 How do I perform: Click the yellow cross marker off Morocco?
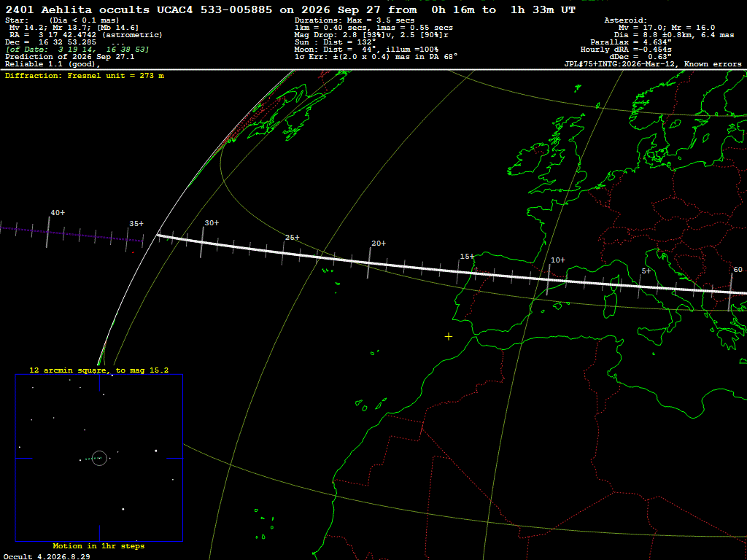[x=449, y=337]
